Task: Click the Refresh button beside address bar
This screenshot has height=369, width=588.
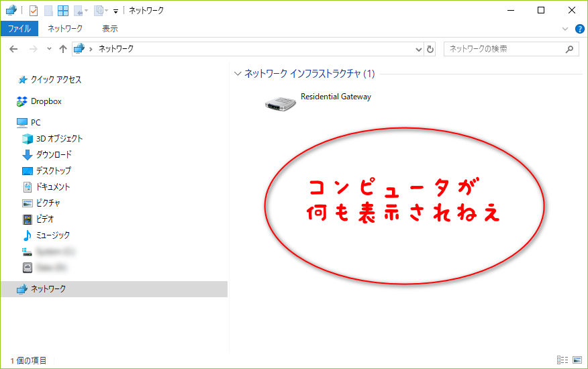Action: click(430, 49)
